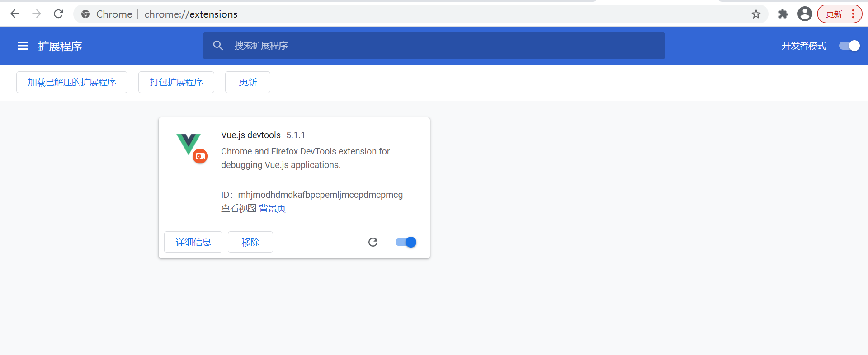Image resolution: width=868 pixels, height=355 pixels.
Task: Reload the current page
Action: [58, 14]
